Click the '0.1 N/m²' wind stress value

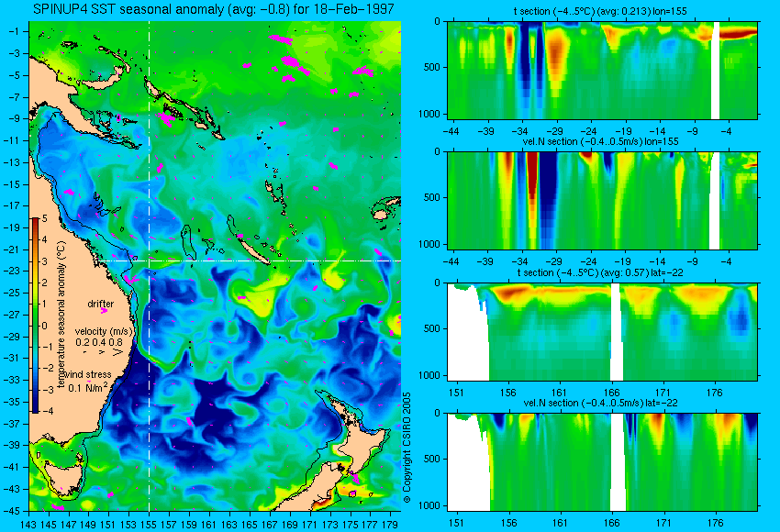[87, 387]
